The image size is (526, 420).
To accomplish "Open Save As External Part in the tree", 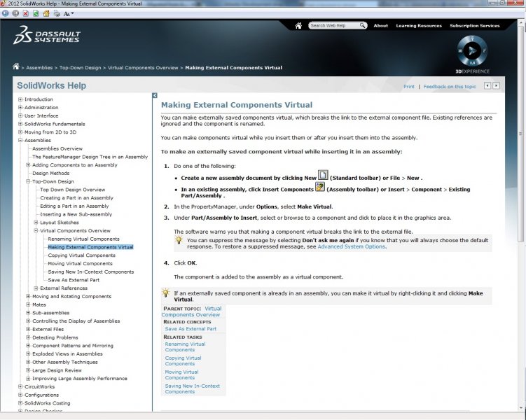I will coord(74,280).
